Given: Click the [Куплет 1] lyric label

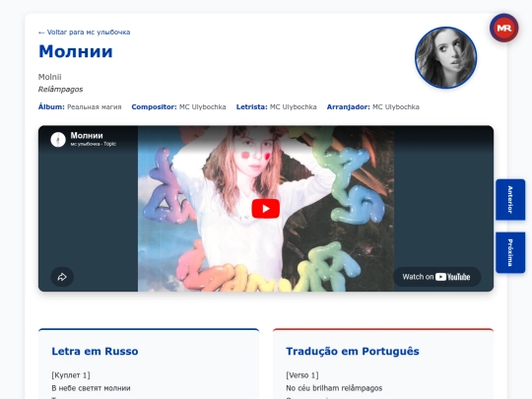Looking at the screenshot, I should (71, 375).
